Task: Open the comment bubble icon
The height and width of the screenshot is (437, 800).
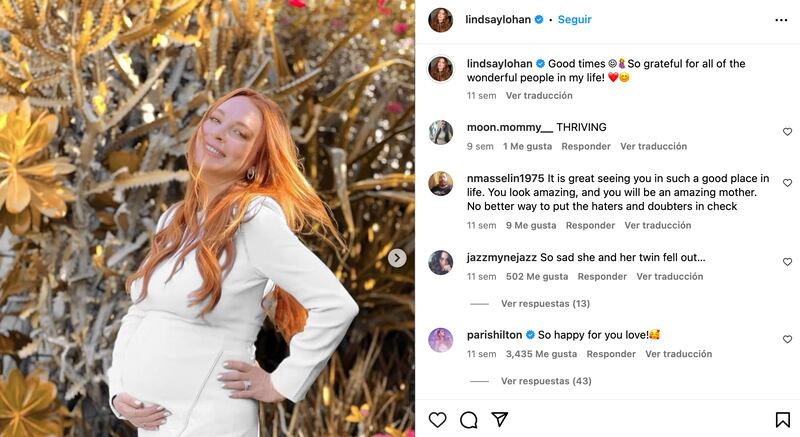Action: tap(468, 420)
